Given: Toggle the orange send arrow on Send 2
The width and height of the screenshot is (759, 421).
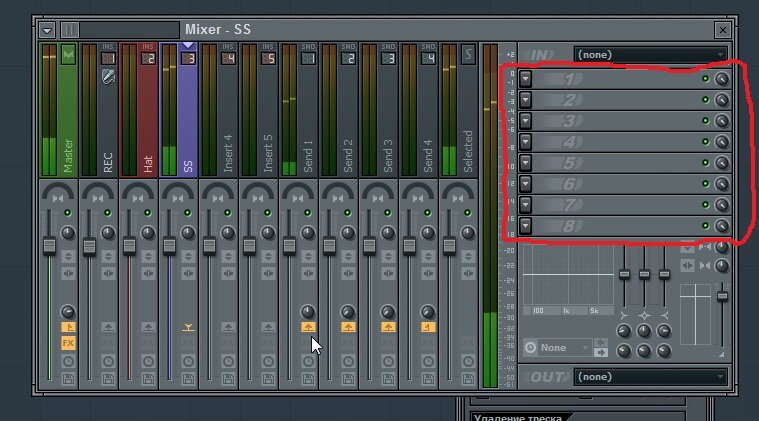Looking at the screenshot, I should (348, 328).
